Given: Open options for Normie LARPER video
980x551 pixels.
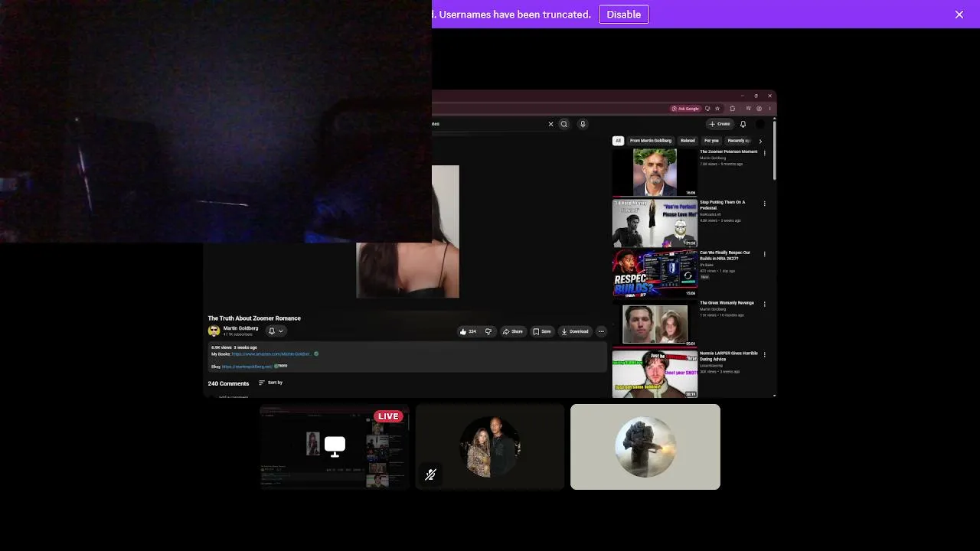Looking at the screenshot, I should point(764,355).
